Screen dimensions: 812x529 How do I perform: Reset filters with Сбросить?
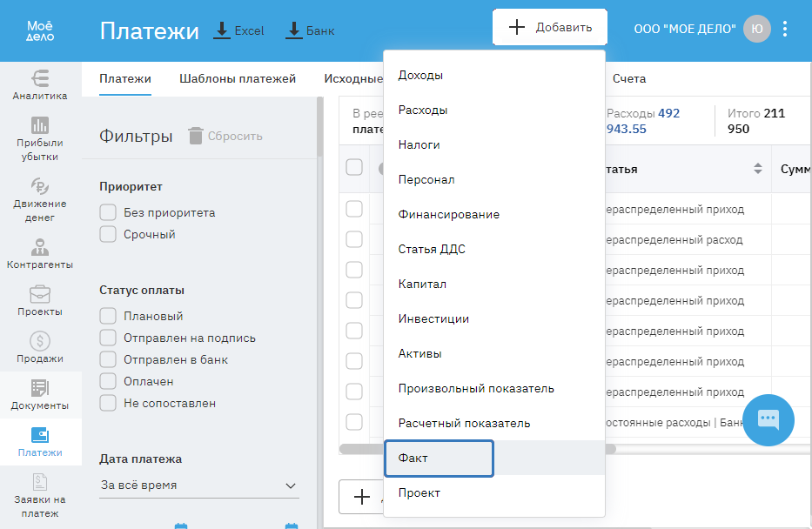tap(225, 136)
